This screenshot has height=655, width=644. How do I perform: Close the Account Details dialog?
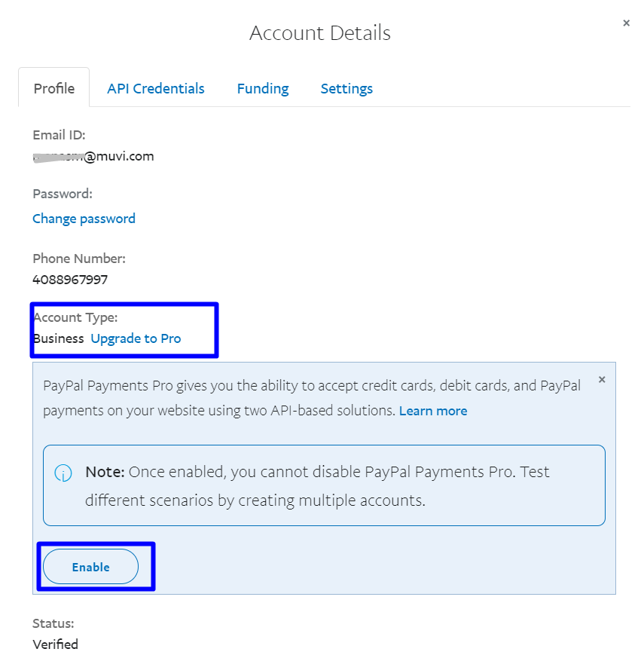tap(626, 23)
